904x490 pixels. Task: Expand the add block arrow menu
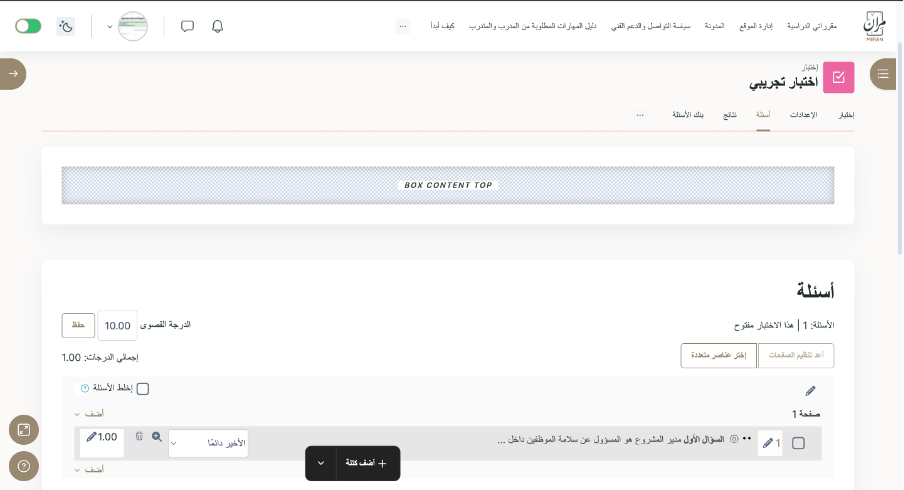(321, 463)
